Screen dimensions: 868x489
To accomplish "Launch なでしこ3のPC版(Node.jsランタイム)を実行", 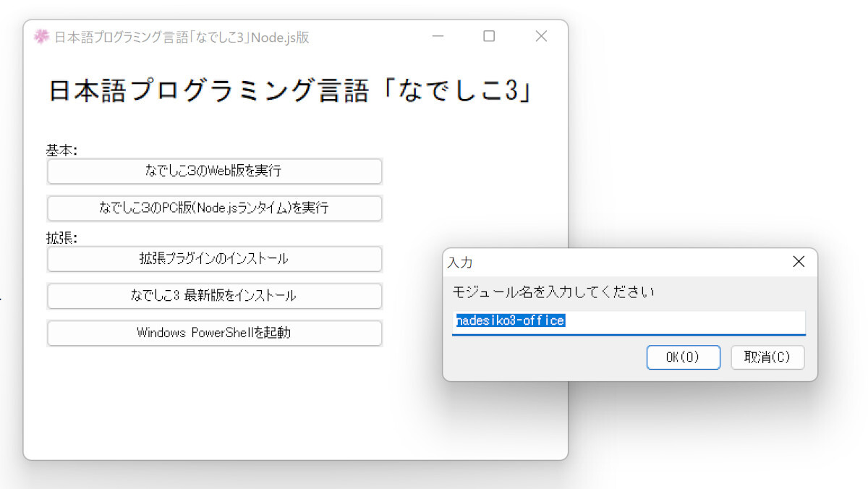I will pos(214,208).
